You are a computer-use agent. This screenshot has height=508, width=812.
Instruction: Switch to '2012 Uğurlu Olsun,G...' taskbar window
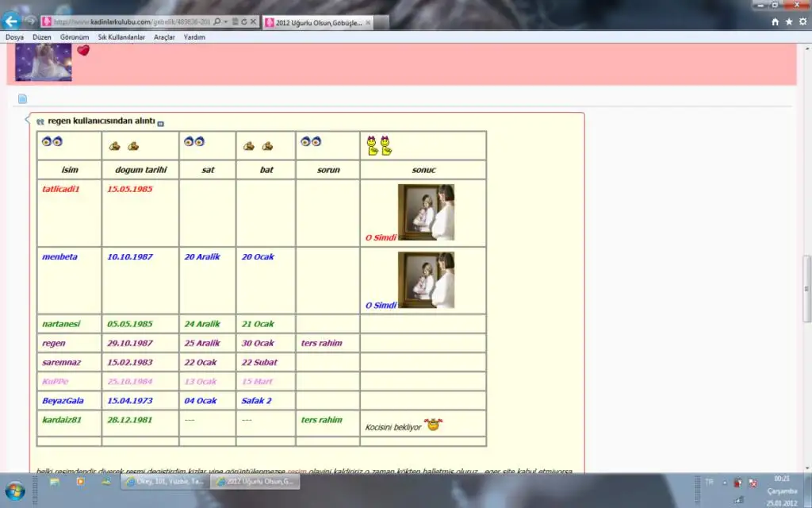255,482
